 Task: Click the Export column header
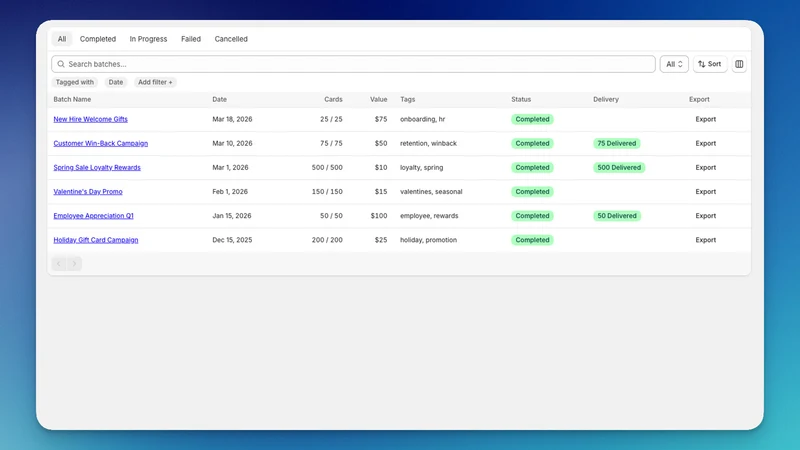pyautogui.click(x=699, y=99)
